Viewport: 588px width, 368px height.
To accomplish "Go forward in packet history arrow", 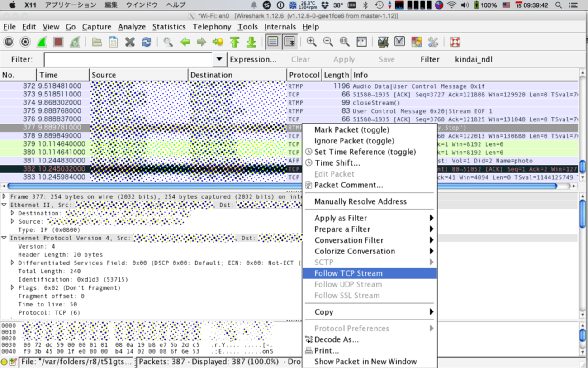I will point(201,42).
